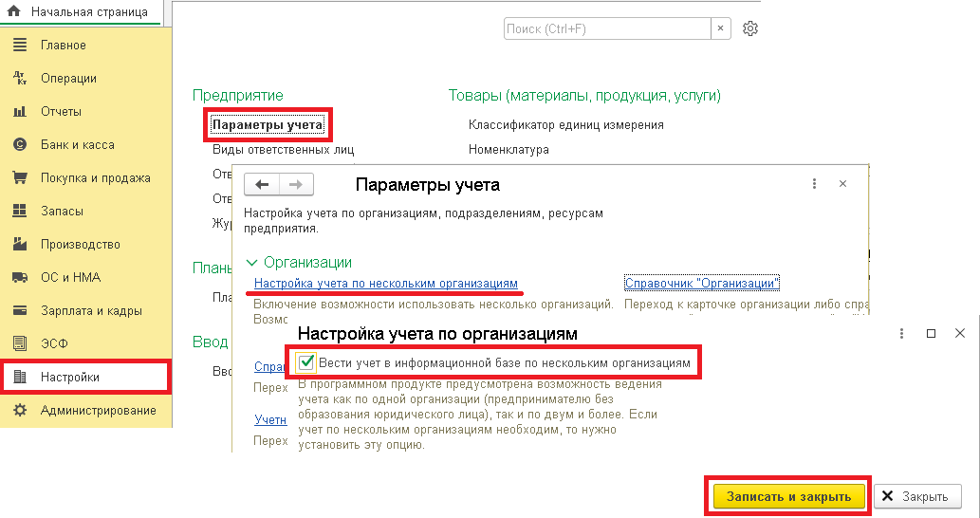Screen dimensions: 980x518
Task: Open the Операции section icon
Action: (19, 79)
